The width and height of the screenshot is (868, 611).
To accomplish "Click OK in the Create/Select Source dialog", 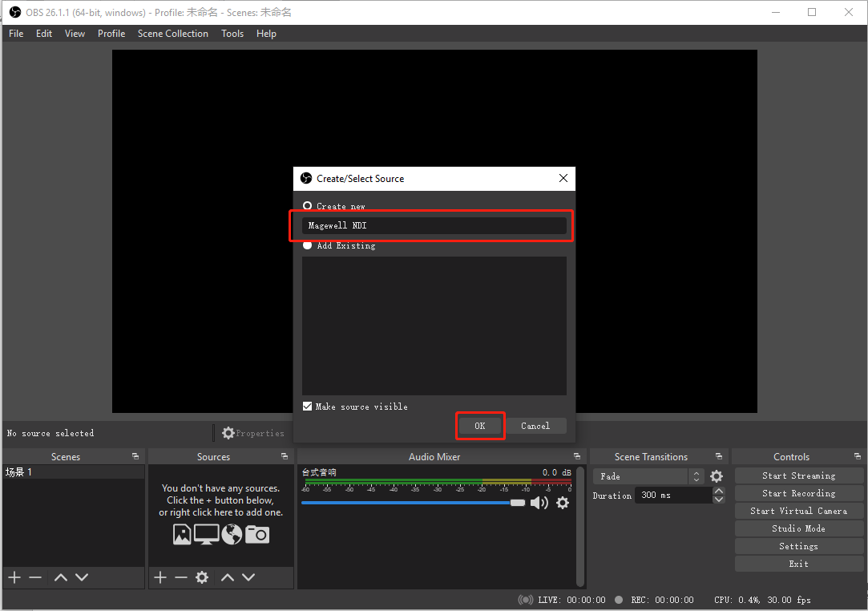I will point(480,426).
